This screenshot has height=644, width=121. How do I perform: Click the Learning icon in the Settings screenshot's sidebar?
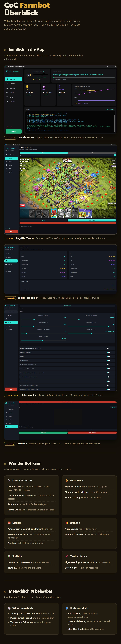[x=6, y=330]
